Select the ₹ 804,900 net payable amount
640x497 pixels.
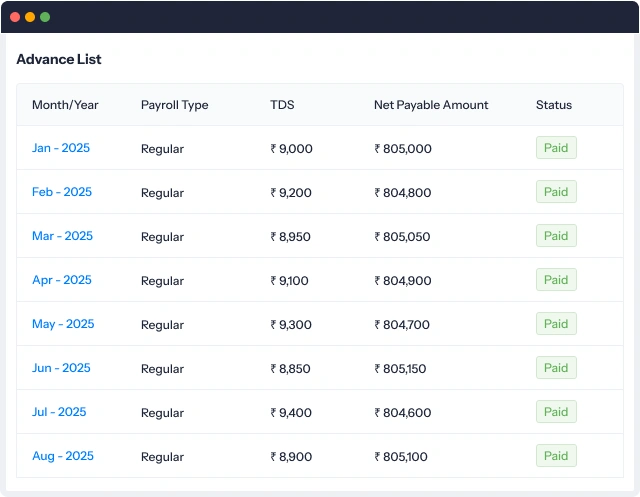click(403, 281)
